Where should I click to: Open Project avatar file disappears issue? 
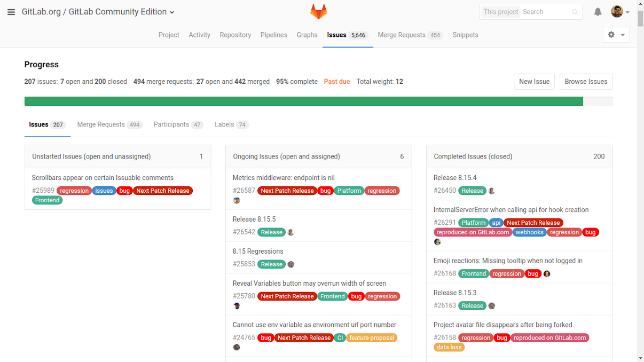[503, 325]
